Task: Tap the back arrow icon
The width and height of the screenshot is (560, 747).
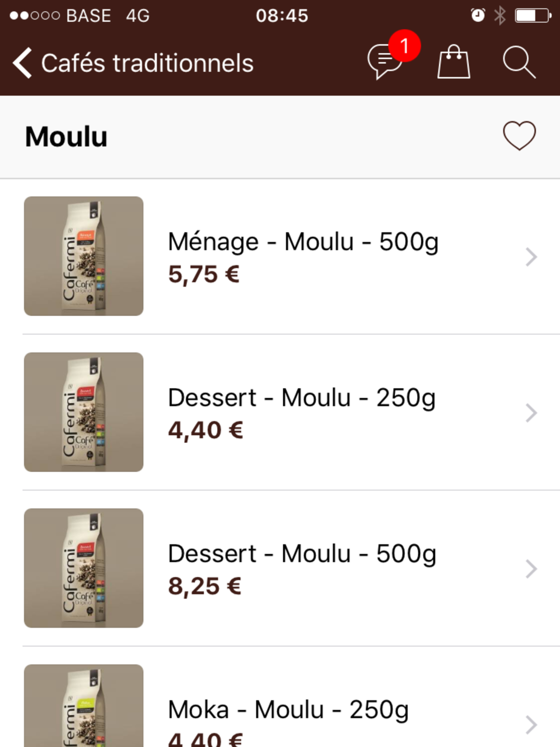Action: (x=22, y=63)
